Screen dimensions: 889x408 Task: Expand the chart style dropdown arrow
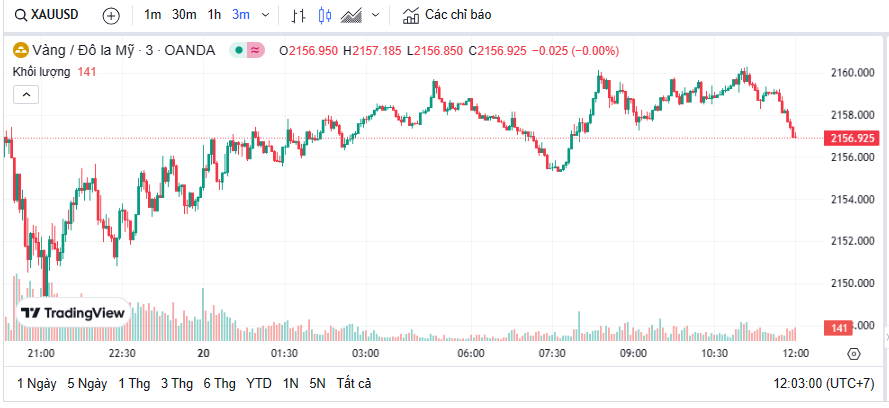coord(375,16)
